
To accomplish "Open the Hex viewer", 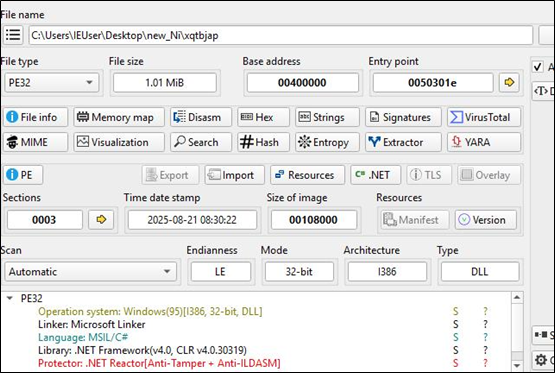I will 263,117.
